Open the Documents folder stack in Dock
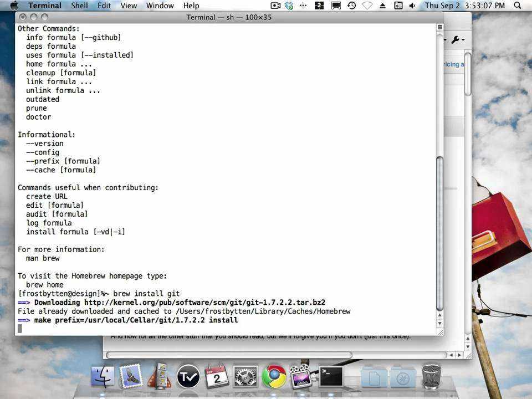This screenshot has height=399, width=532. click(x=374, y=377)
